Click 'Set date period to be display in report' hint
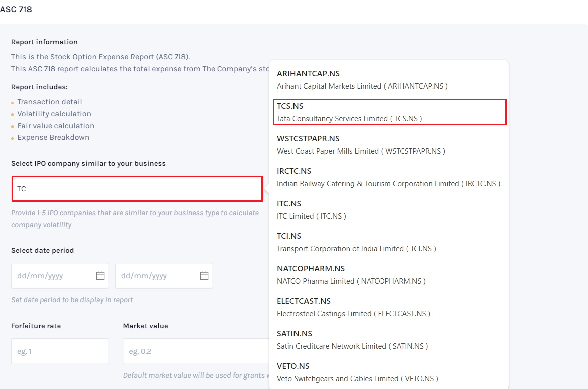The height and width of the screenshot is (389, 588). (x=72, y=300)
